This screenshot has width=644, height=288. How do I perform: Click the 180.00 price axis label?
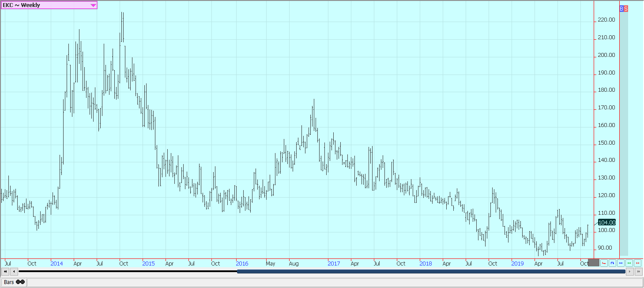click(x=606, y=90)
